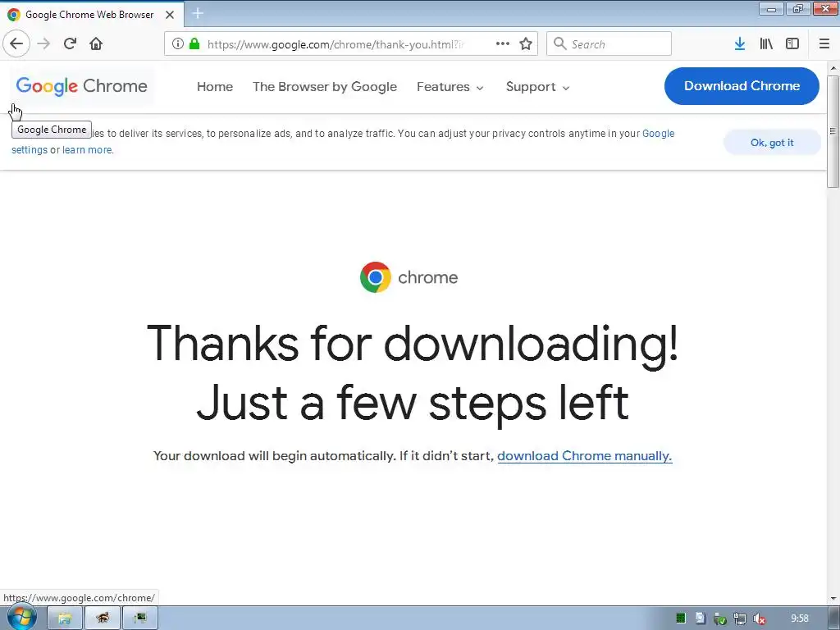Dismiss cookie notice with Ok, got it

point(772,143)
